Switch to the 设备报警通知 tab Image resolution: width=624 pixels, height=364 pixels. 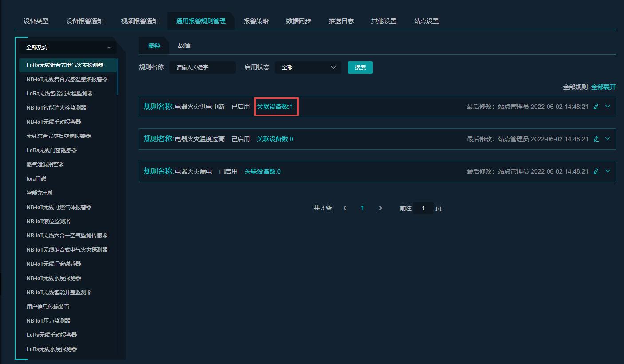pyautogui.click(x=85, y=21)
